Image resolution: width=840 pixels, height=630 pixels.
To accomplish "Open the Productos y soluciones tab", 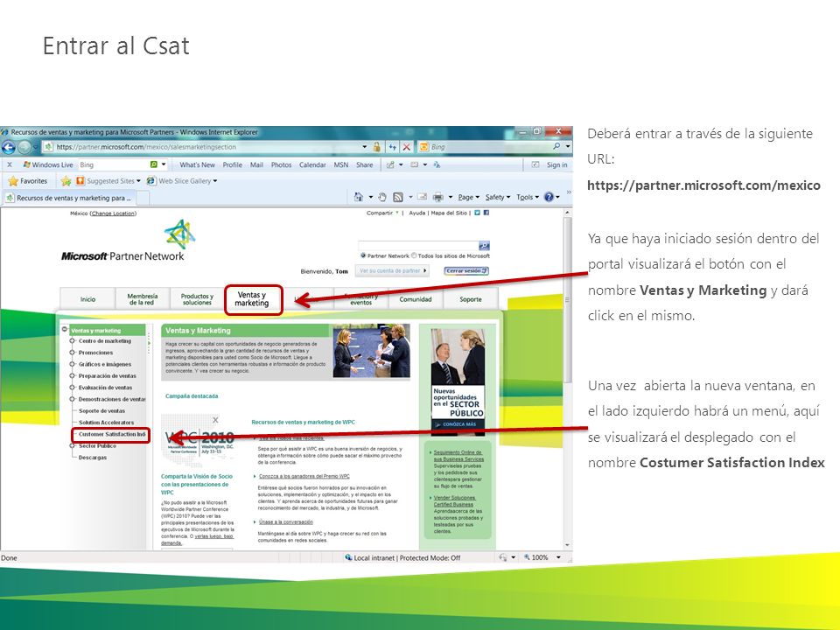I will click(x=197, y=299).
